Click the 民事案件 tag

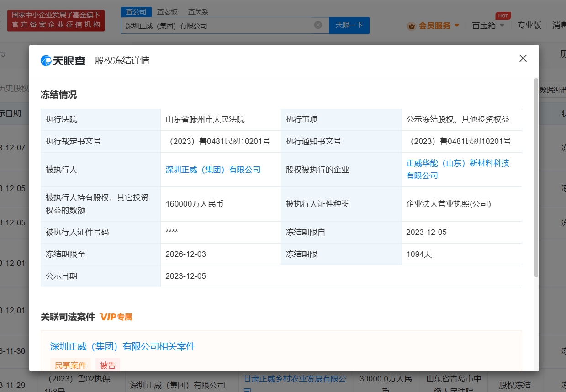click(70, 365)
